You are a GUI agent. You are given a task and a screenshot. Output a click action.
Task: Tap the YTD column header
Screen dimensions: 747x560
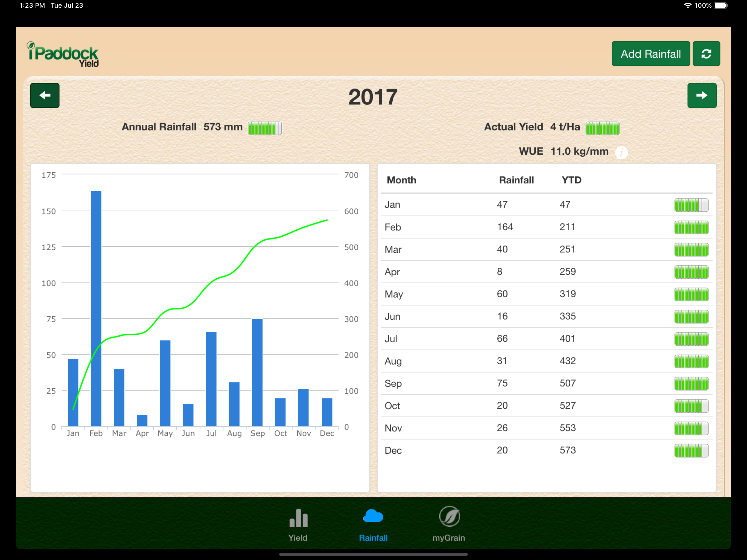point(571,180)
